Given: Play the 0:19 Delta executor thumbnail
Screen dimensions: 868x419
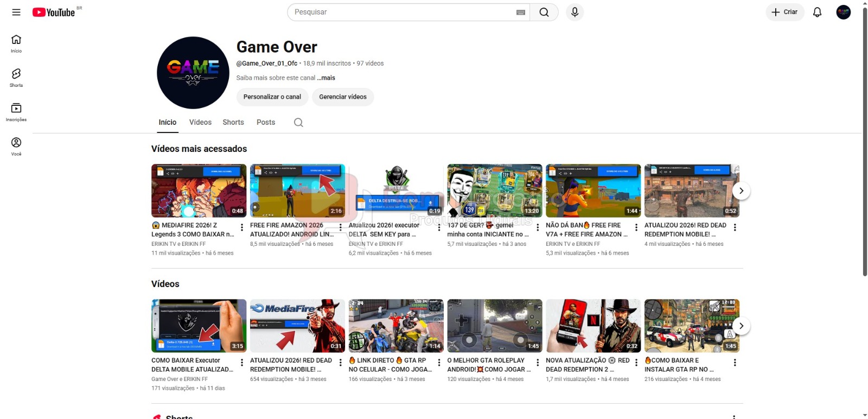Looking at the screenshot, I should pos(396,191).
